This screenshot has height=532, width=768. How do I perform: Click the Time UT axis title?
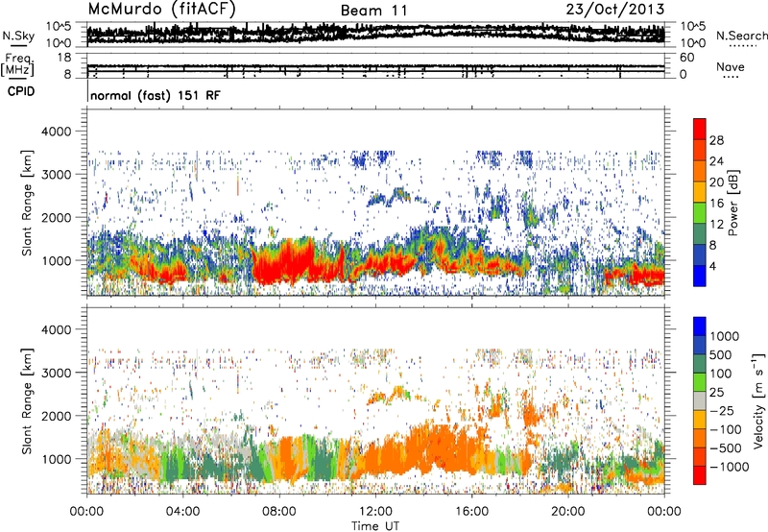pyautogui.click(x=375, y=526)
